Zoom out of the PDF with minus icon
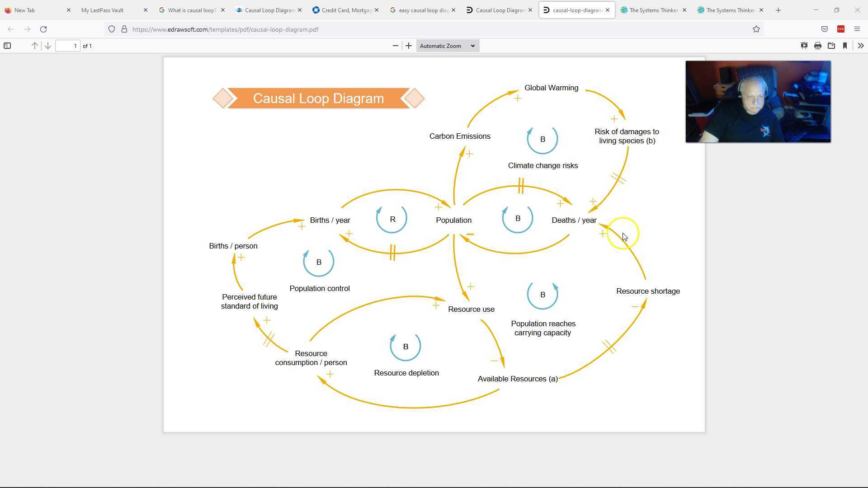Image resolution: width=868 pixels, height=488 pixels. click(395, 46)
